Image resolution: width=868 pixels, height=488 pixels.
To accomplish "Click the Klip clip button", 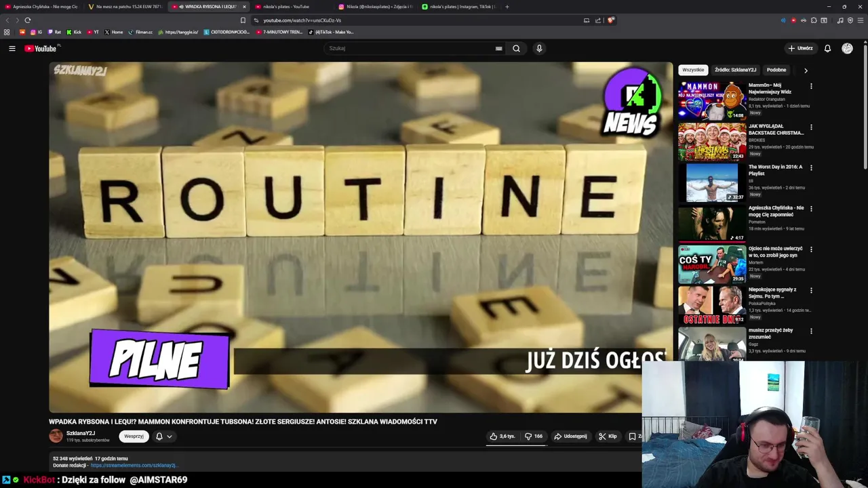I will click(x=608, y=436).
